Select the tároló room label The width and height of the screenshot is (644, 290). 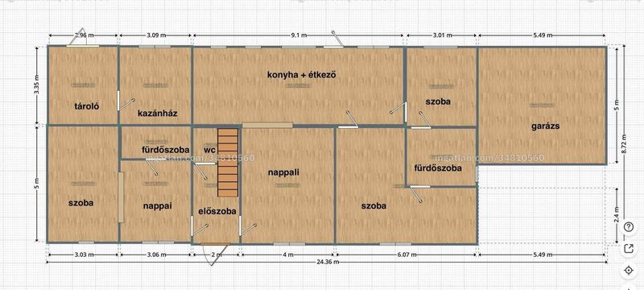[x=87, y=106]
